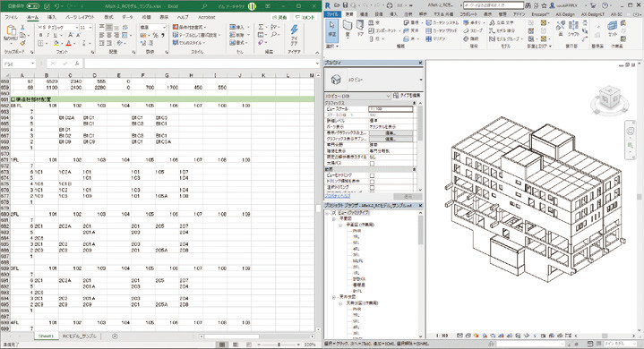Open the Excel font size dropdown
Viewport: 644px width, 349px height.
[x=90, y=28]
